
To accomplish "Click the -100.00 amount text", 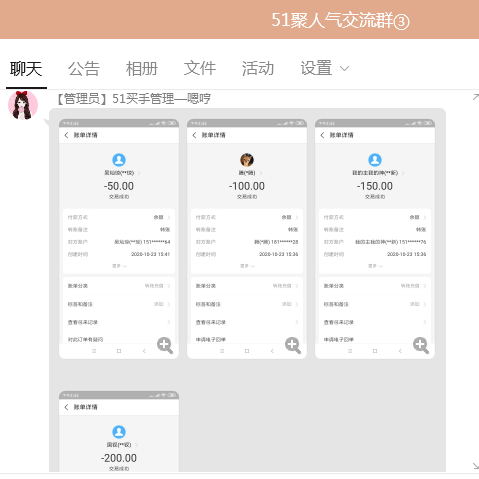I will point(247,186).
